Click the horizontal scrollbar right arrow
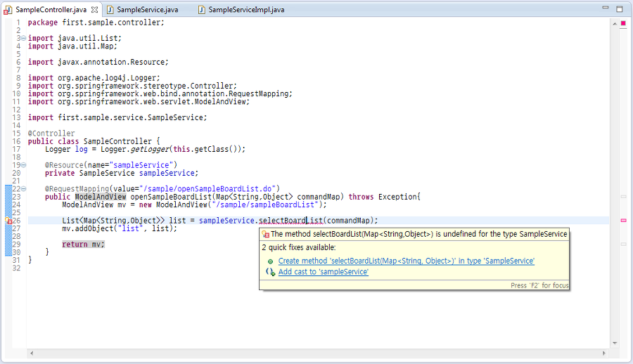Viewport: 633px width, 364px height. 604,353
